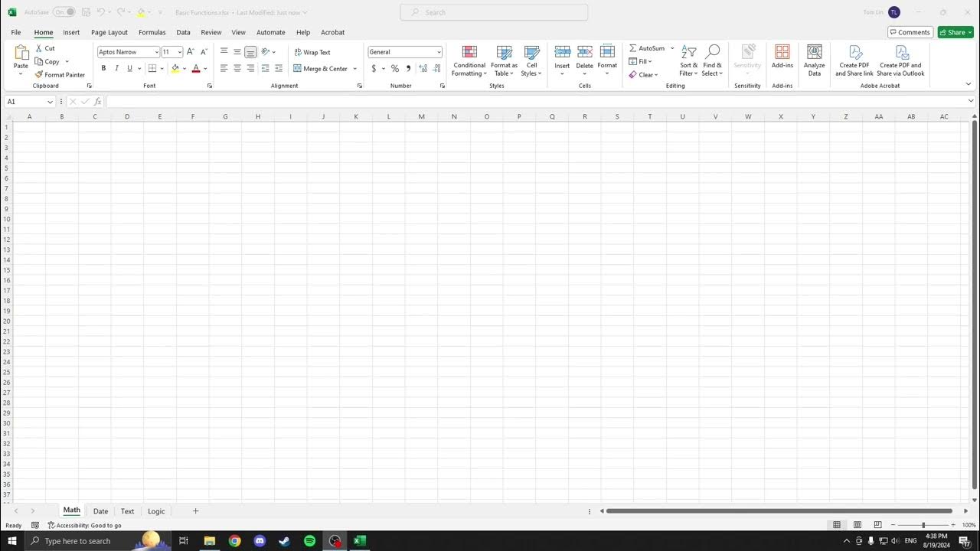Open the Formulas ribbon tab
The width and height of the screenshot is (980, 551).
(x=152, y=32)
